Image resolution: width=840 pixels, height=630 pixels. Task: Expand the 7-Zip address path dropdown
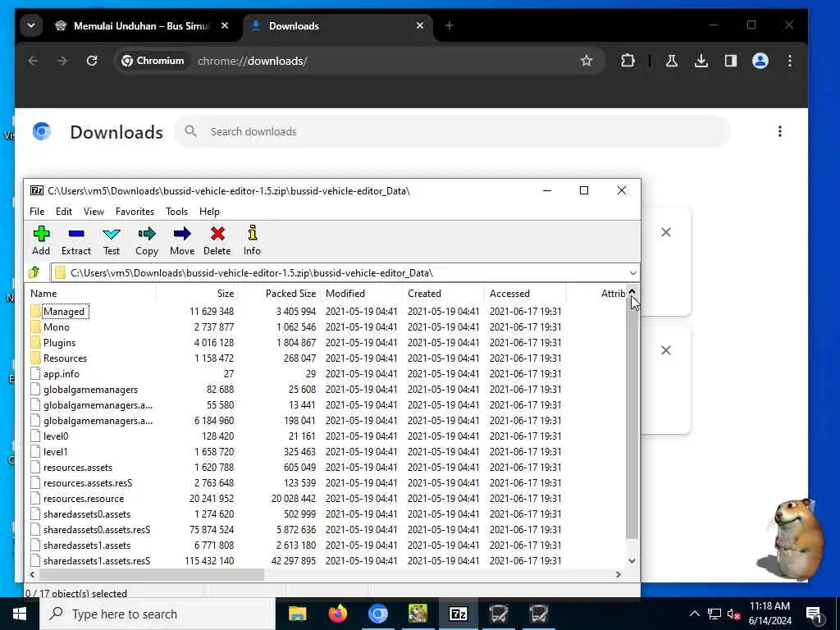point(632,272)
